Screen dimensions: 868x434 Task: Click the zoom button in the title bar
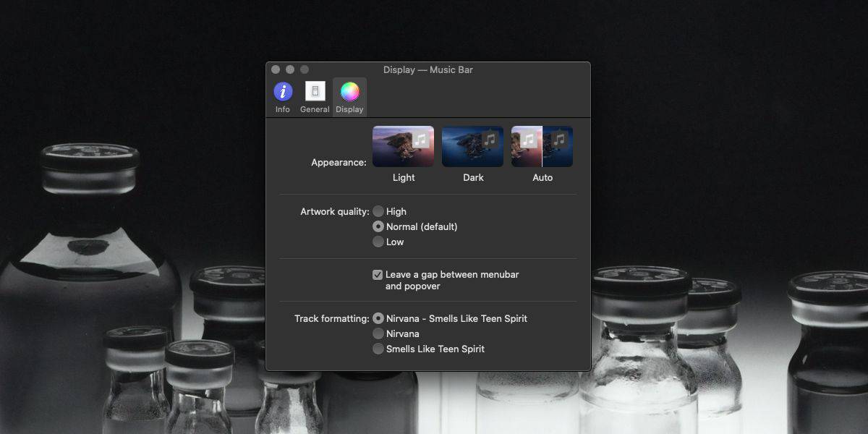305,69
